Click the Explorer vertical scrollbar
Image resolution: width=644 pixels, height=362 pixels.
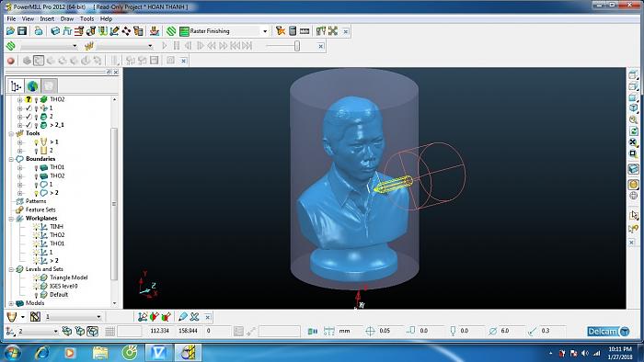(114, 203)
